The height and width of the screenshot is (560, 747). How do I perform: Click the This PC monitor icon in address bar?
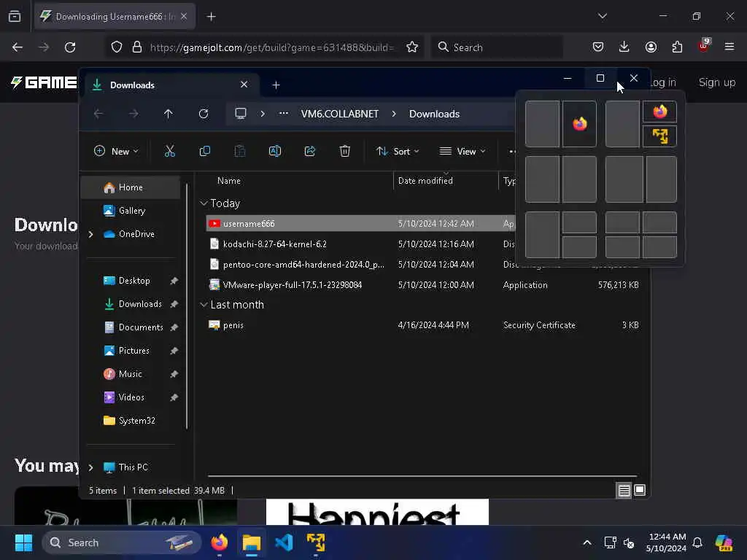point(241,114)
